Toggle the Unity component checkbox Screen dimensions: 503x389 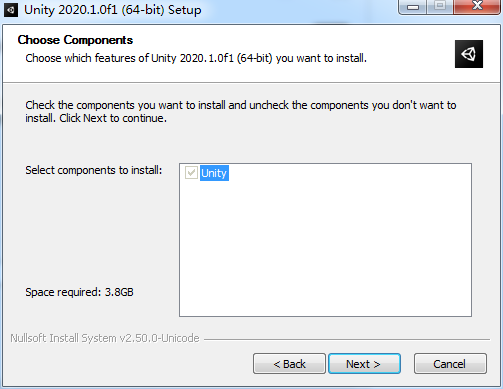click(191, 173)
